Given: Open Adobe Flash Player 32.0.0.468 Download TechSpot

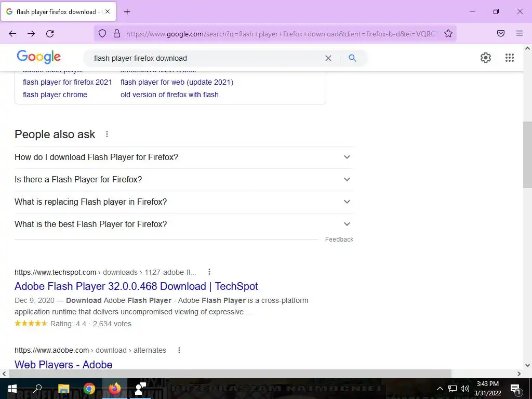Looking at the screenshot, I should (136, 286).
